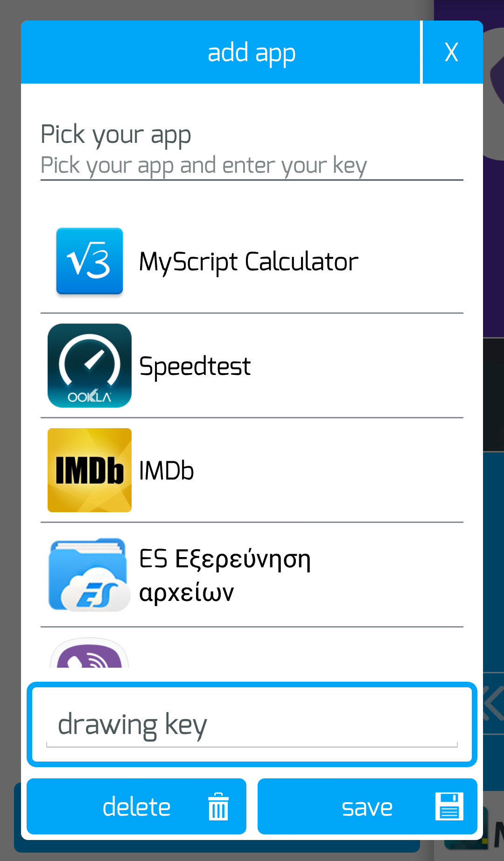Choose the IMDb app icon

tap(90, 470)
